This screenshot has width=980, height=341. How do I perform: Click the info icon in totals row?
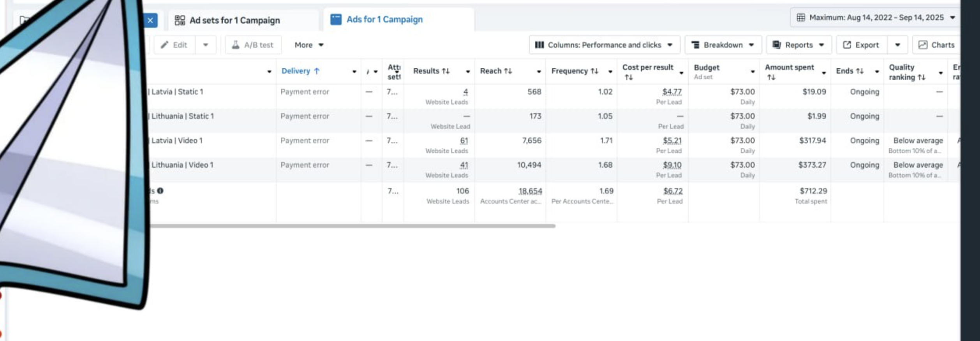(160, 191)
